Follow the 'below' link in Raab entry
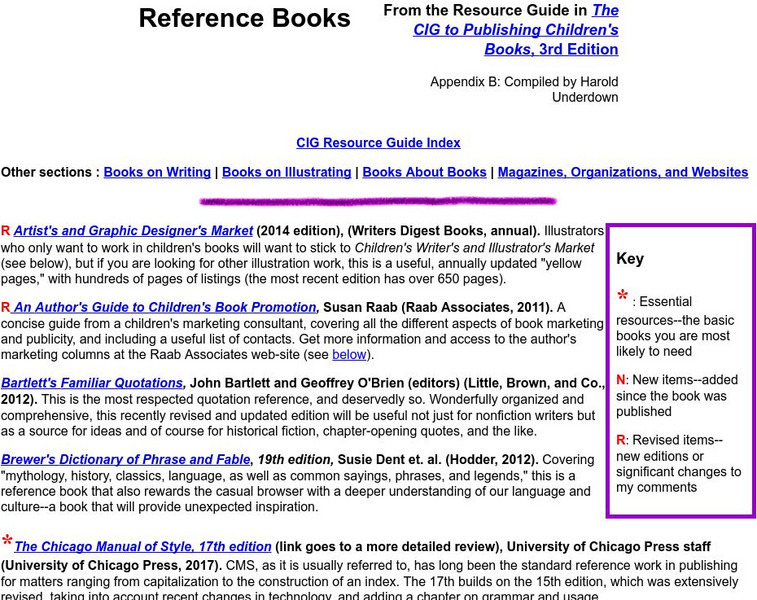Viewport: 757px width, 600px height. tap(349, 355)
